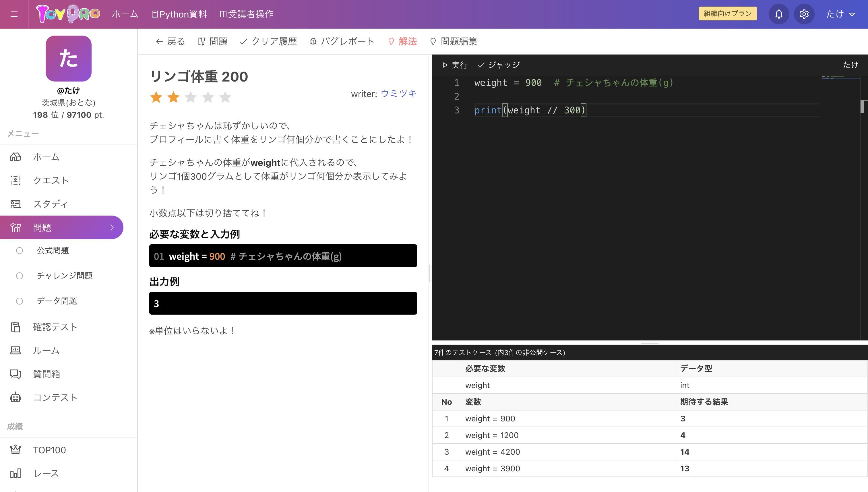Open the hamburger menu icon
This screenshot has width=868, height=492.
point(14,14)
